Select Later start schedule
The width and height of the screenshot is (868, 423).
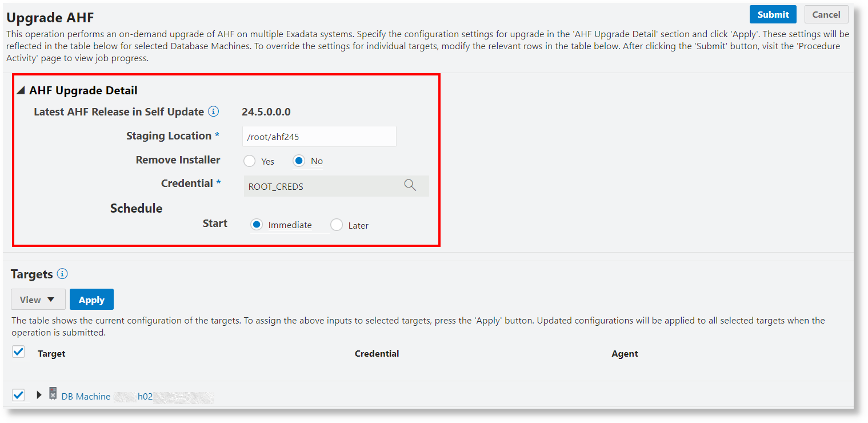(x=337, y=225)
